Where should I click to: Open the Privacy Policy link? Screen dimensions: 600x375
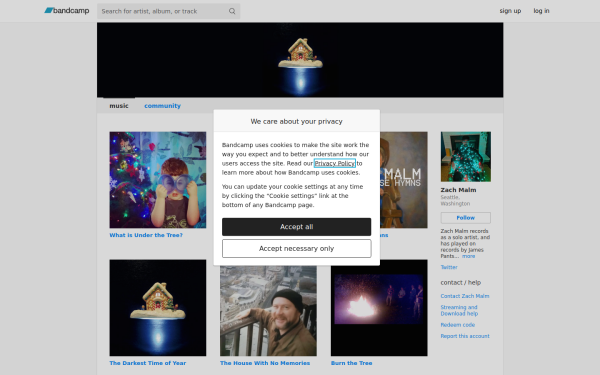334,163
